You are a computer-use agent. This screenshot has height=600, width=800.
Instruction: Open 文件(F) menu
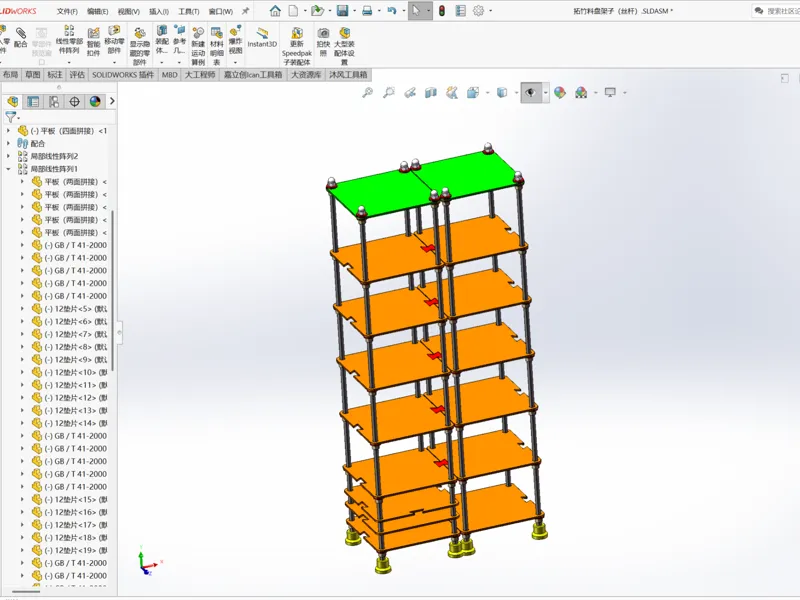[x=67, y=11]
